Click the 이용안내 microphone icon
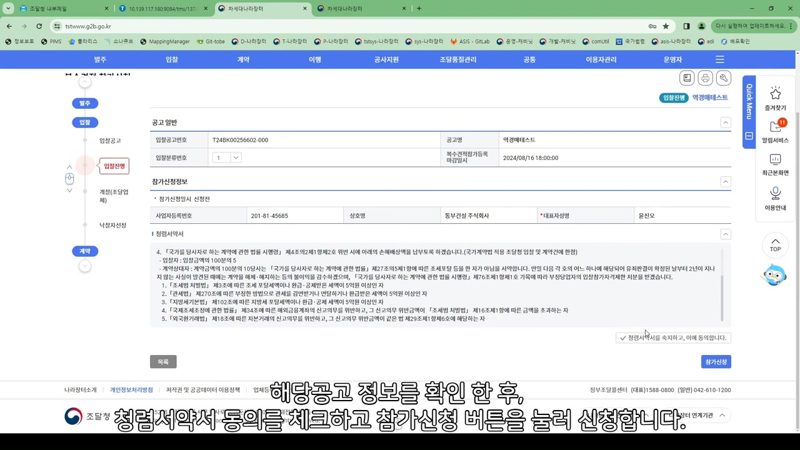The image size is (800, 450). point(775,193)
